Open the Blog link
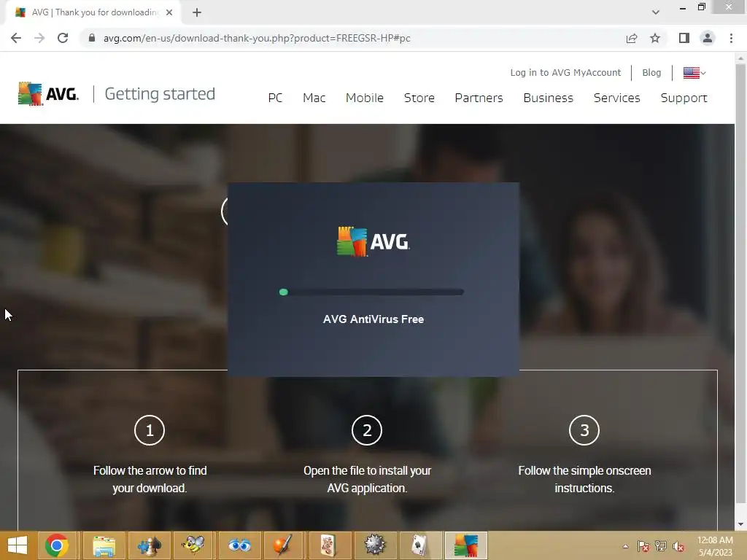The width and height of the screenshot is (747, 560). pyautogui.click(x=651, y=73)
